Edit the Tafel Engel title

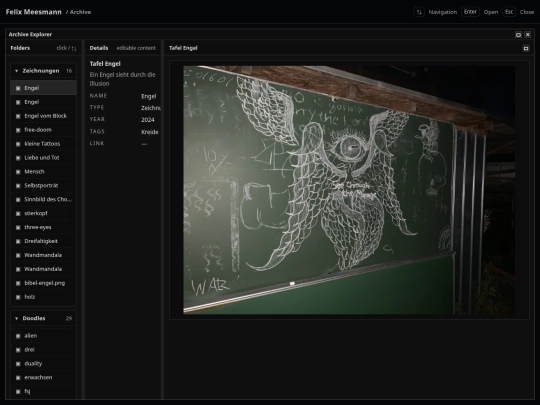pos(105,64)
